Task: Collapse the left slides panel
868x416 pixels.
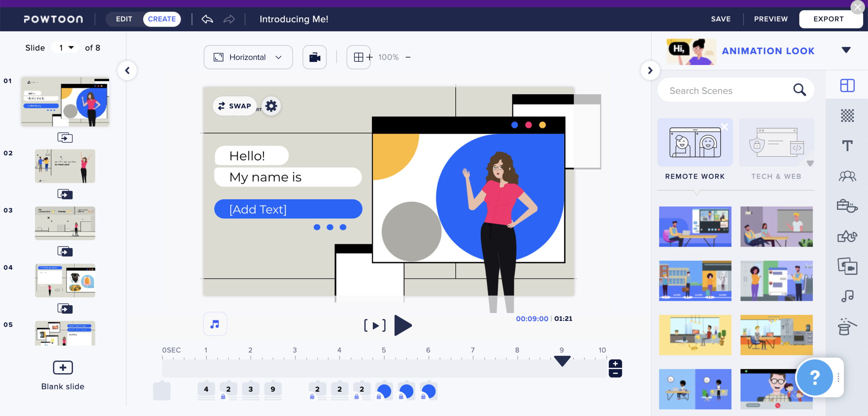Action: [x=127, y=70]
